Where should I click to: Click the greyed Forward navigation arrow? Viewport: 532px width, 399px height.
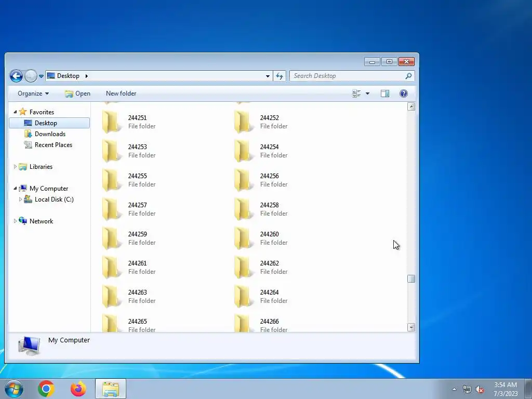click(x=31, y=76)
